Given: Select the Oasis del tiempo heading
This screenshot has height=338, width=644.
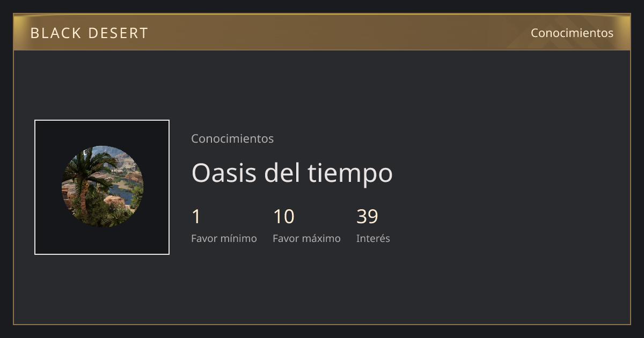Looking at the screenshot, I should [292, 173].
